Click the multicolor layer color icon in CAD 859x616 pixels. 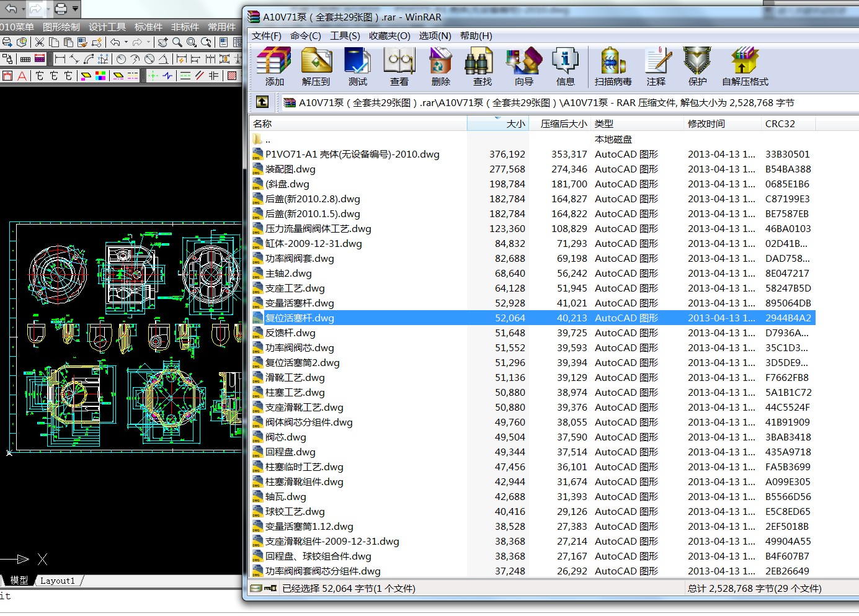[100, 76]
